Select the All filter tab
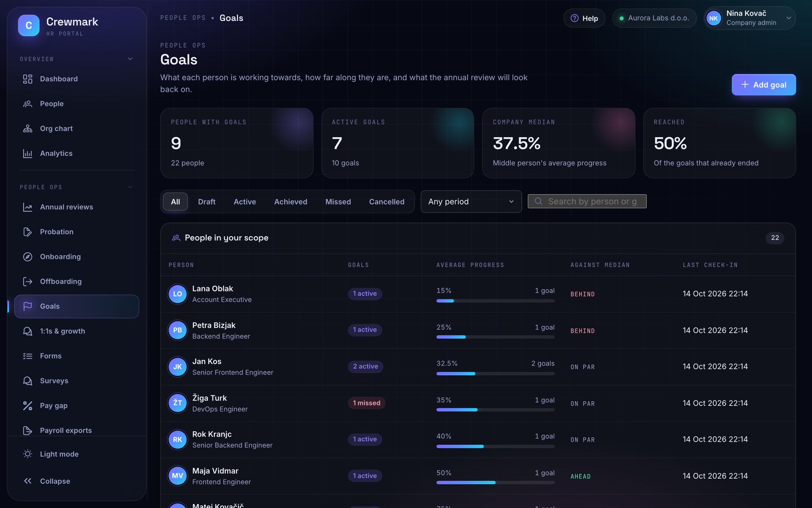 tap(176, 202)
